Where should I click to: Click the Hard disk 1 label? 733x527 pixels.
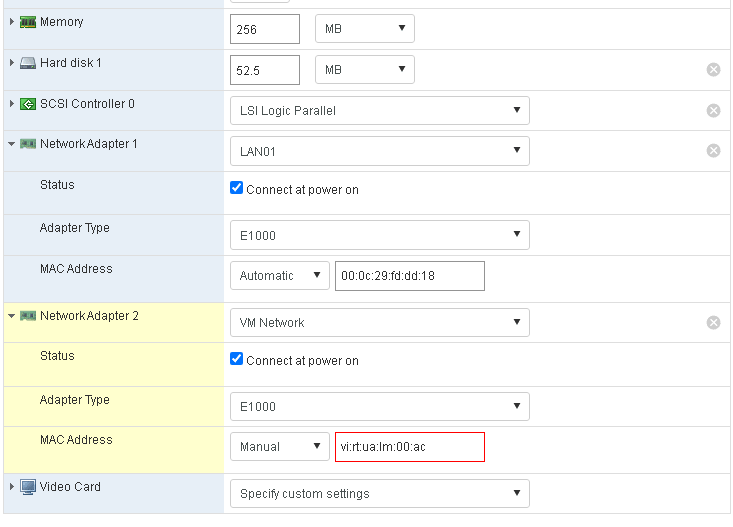71,63
